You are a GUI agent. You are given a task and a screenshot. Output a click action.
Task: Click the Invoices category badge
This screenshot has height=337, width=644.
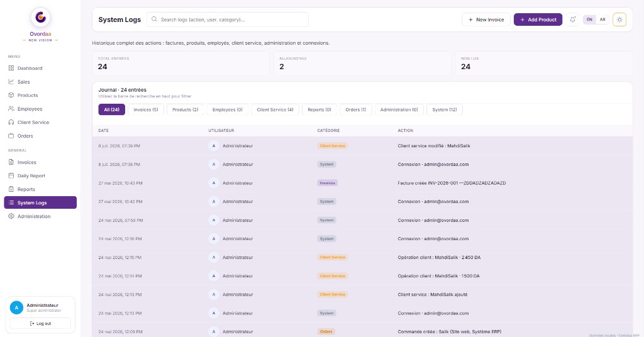(327, 183)
